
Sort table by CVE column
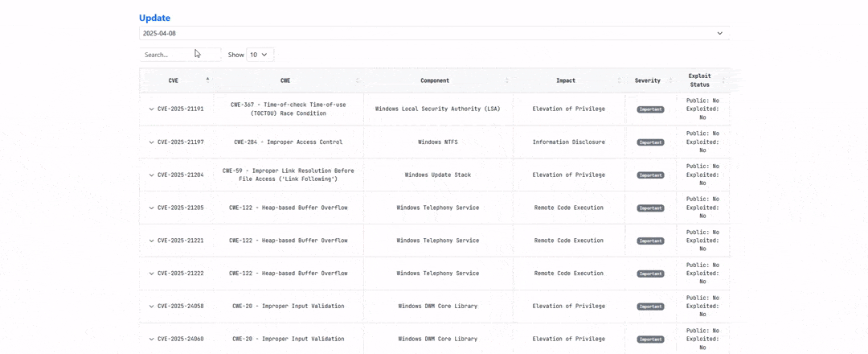coord(174,80)
